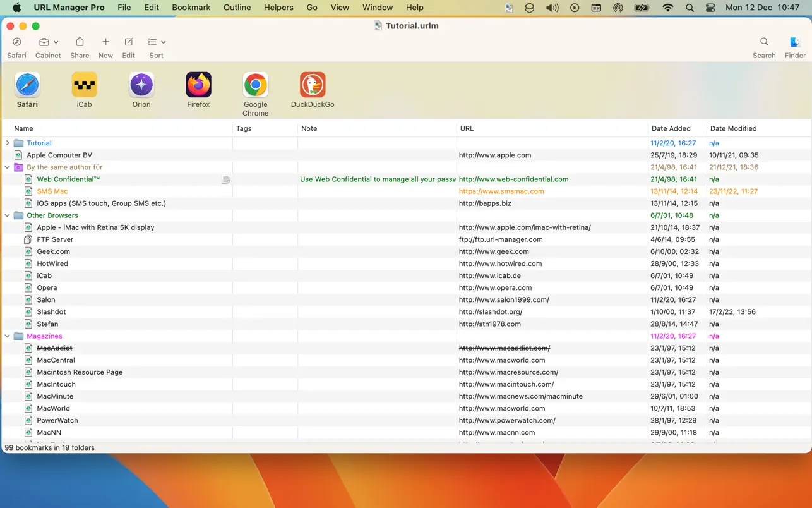Open the Outline menu in the menu bar

pos(237,7)
